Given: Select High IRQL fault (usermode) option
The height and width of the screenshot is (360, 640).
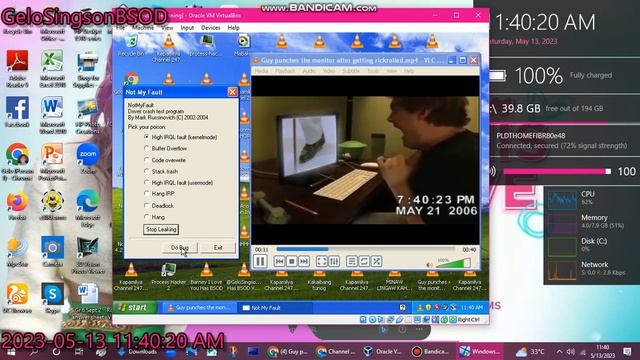Looking at the screenshot, I should point(147,182).
